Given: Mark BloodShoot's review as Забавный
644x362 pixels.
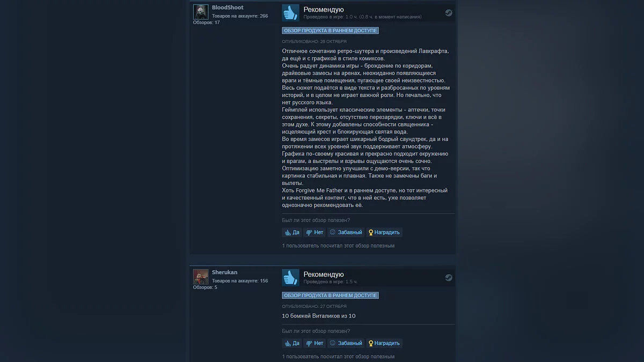Looking at the screenshot, I should (x=346, y=232).
